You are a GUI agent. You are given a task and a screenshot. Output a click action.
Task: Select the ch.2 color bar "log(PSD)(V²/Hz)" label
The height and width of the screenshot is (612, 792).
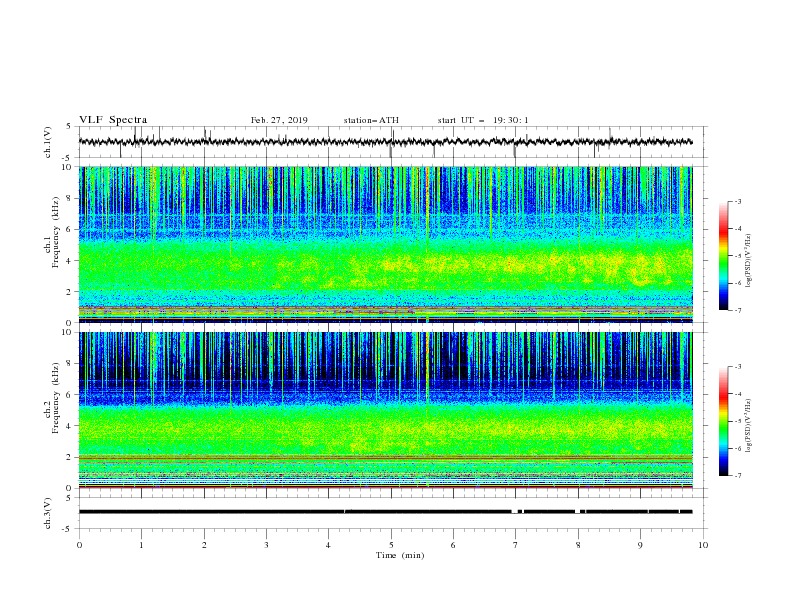coord(749,426)
